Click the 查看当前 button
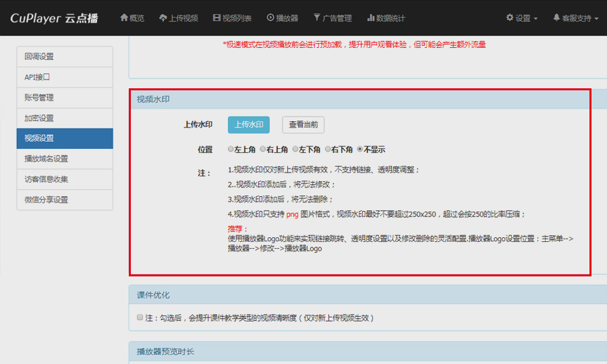 pos(303,125)
